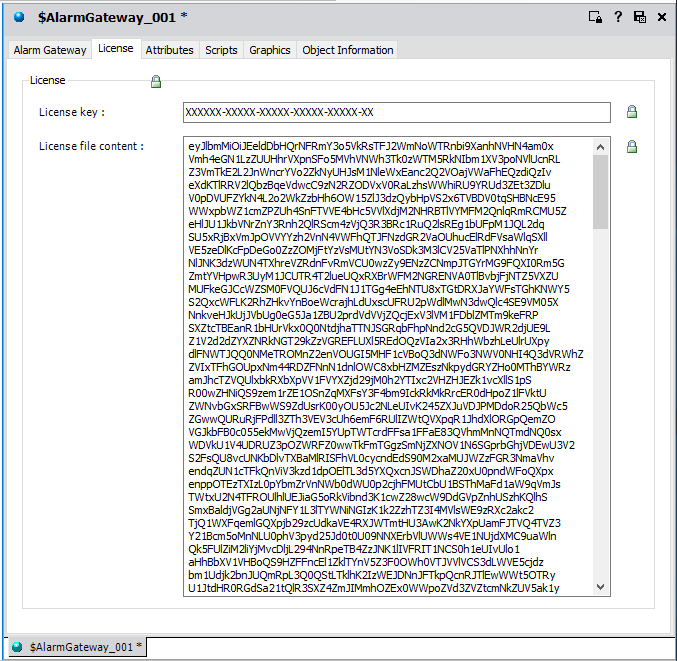Open the Object Information tab

pyautogui.click(x=347, y=50)
